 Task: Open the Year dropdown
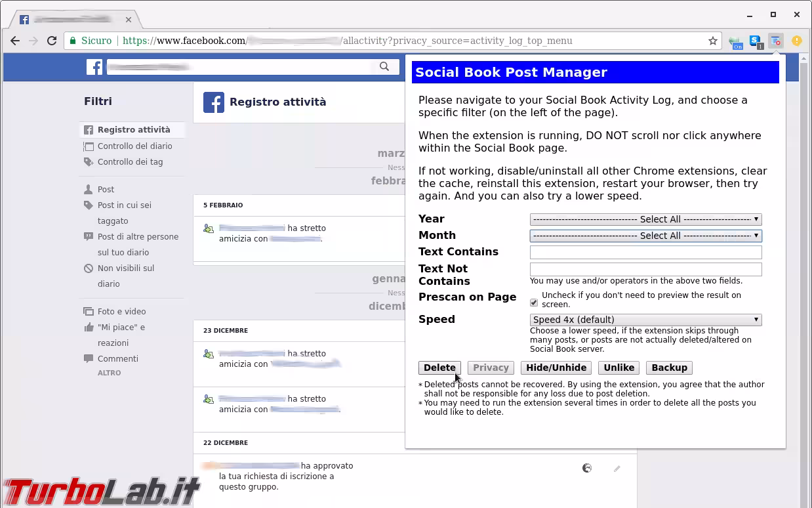pyautogui.click(x=645, y=219)
